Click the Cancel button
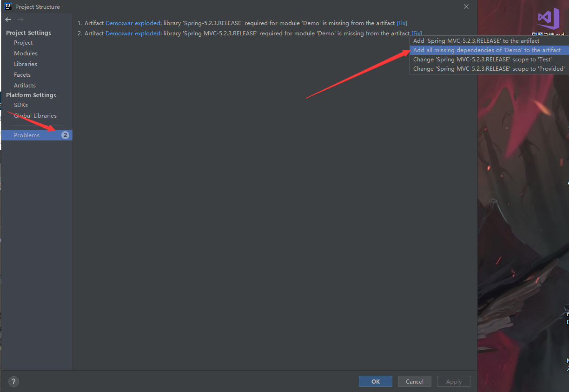This screenshot has height=392, width=569. point(415,381)
